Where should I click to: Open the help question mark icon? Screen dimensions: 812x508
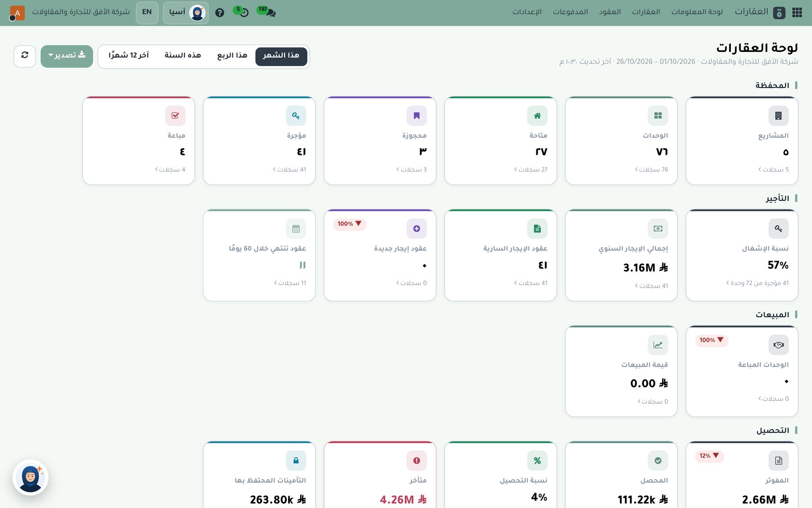click(220, 13)
